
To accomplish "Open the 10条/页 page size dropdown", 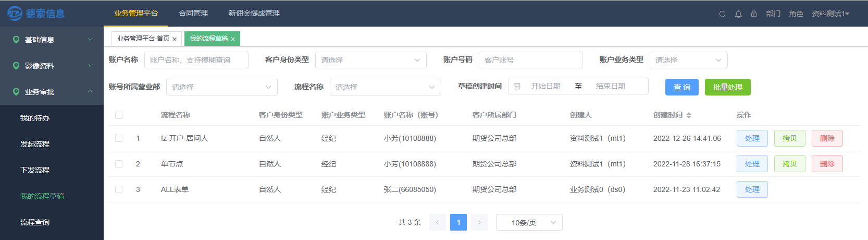I will pyautogui.click(x=529, y=222).
